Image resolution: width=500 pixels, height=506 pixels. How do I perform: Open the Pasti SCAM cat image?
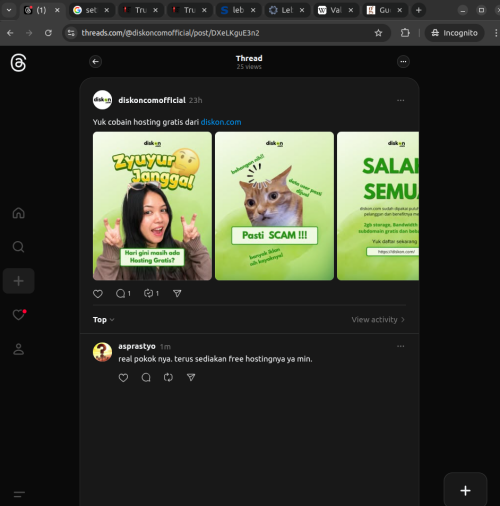(x=274, y=206)
